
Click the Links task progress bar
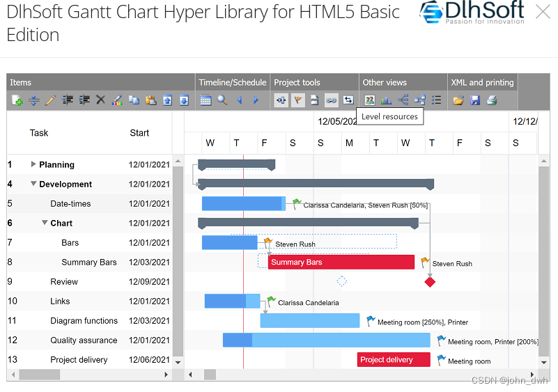(x=232, y=301)
